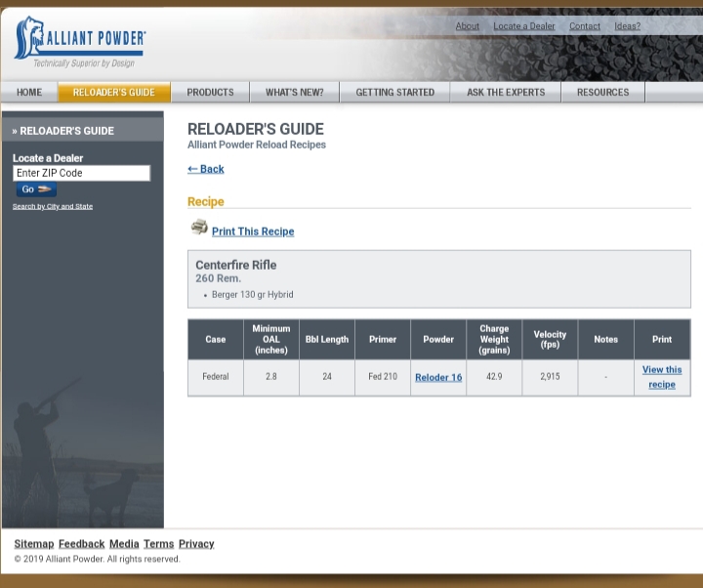
Task: Open the Reloder 16 powder link
Action: coord(438,377)
